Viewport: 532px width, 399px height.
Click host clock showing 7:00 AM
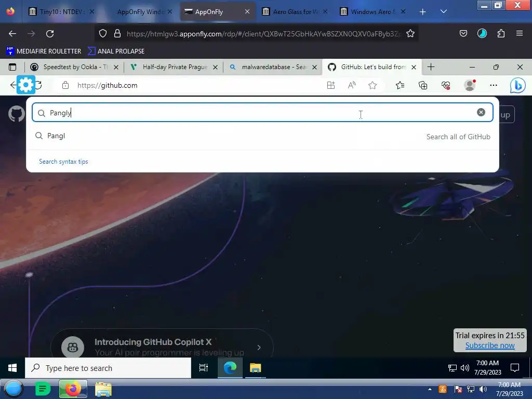click(509, 389)
